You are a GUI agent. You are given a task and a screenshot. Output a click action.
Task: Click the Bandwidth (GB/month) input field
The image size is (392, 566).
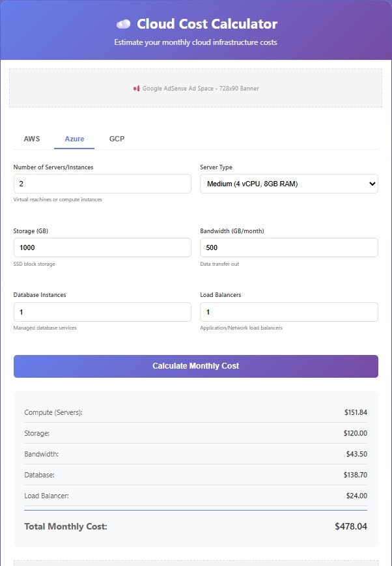point(289,248)
